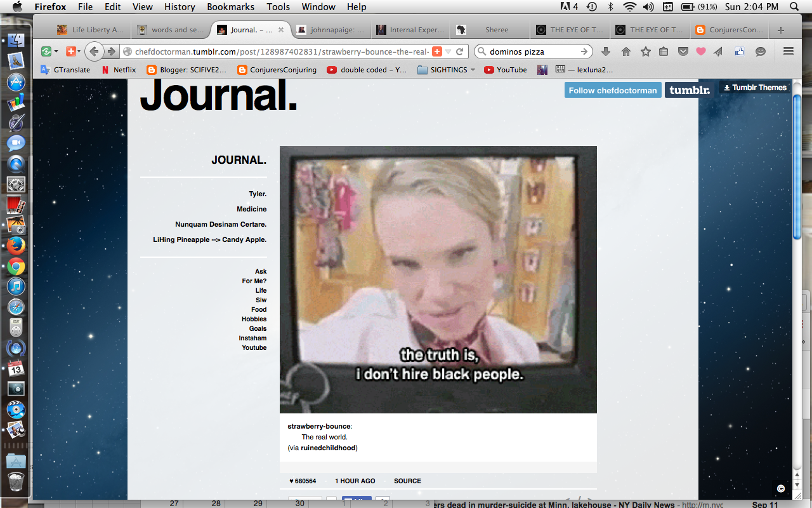Expand the SIGHTINGS bookmarks folder
This screenshot has width=812, height=508.
[446, 70]
